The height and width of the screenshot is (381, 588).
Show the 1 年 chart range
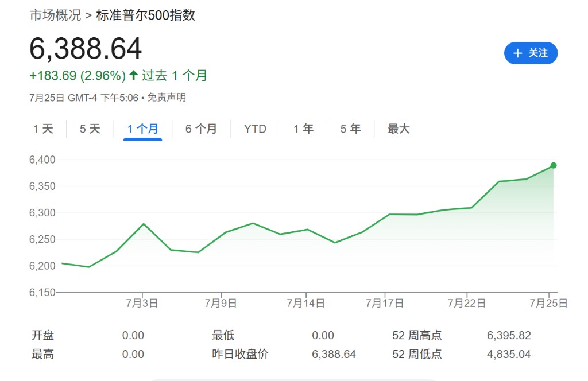[x=303, y=129]
